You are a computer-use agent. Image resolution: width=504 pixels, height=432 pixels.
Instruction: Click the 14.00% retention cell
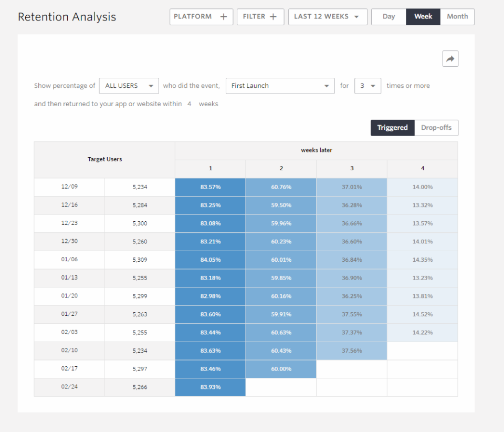[x=422, y=187]
